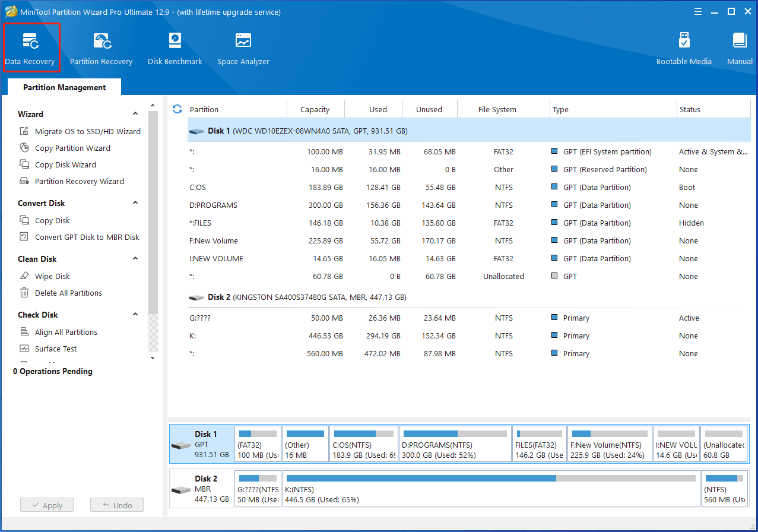Select the D:PROGRAMS partition block on Disk 1
The width and height of the screenshot is (758, 532).
pyautogui.click(x=455, y=444)
